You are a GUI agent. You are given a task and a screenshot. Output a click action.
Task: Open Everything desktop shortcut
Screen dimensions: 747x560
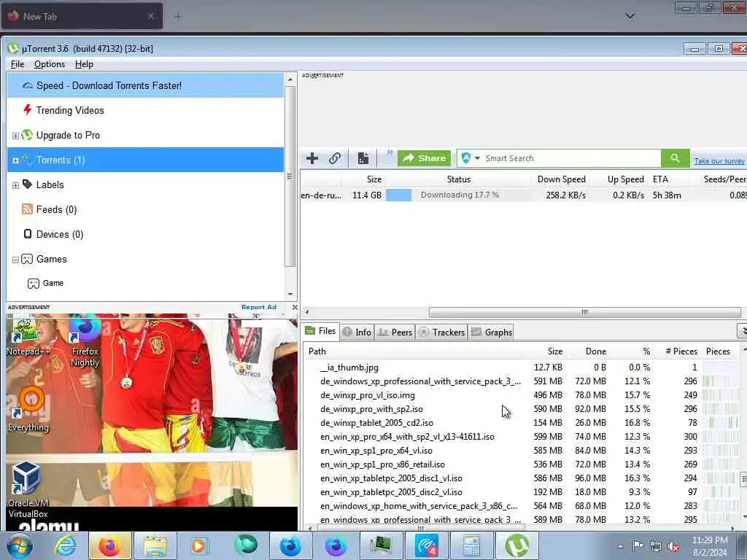(x=28, y=410)
